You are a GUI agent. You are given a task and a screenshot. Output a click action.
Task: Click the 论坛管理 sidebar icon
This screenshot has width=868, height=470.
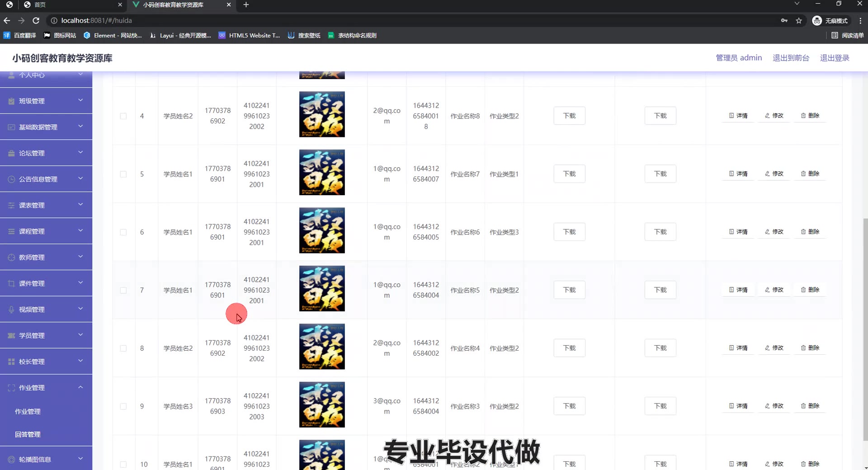tap(11, 153)
